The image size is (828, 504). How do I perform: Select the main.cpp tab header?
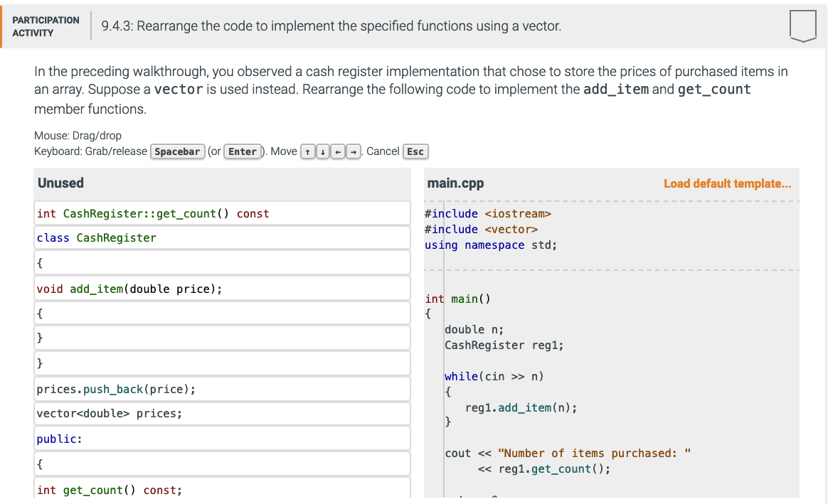455,183
